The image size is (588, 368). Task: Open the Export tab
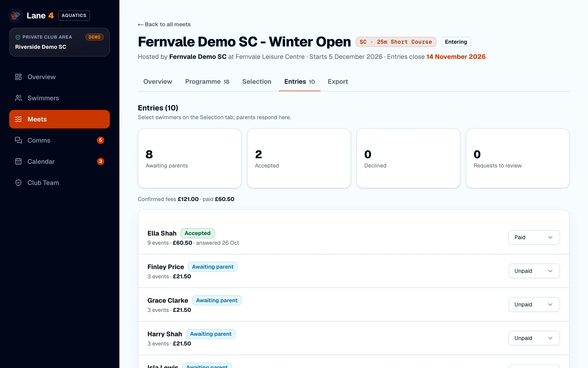pyautogui.click(x=338, y=81)
